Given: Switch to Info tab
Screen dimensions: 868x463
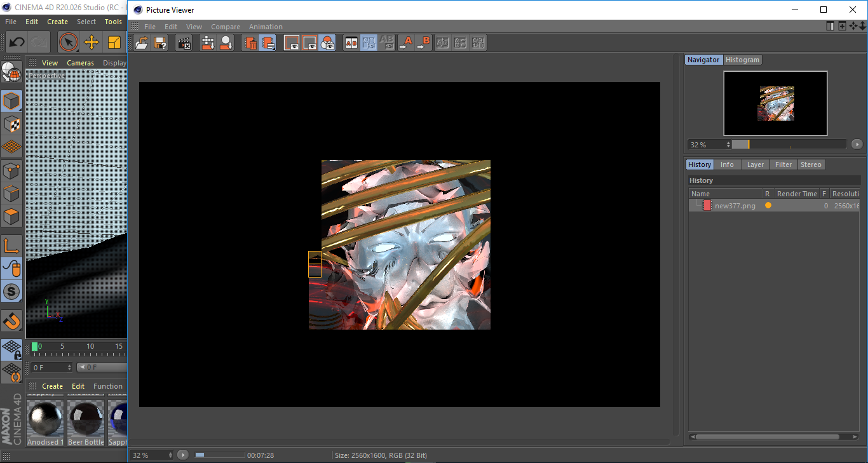Looking at the screenshot, I should pos(727,164).
